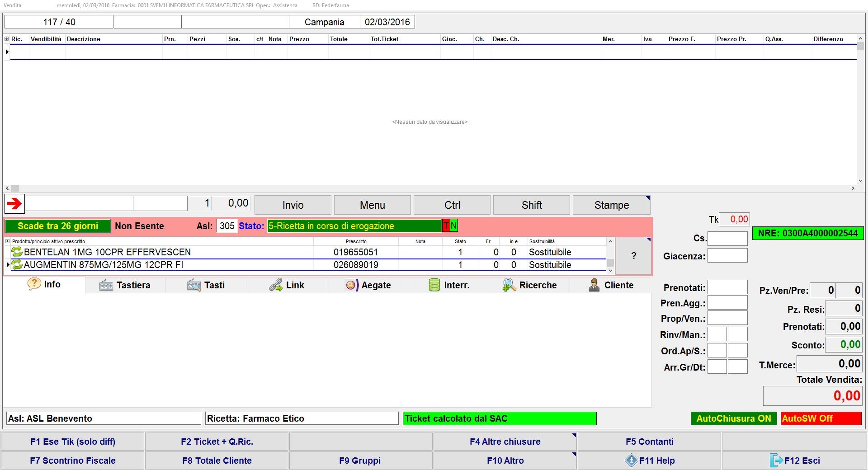868x470 pixels.
Task: Toggle the red T flag next to Stato
Action: [446, 226]
